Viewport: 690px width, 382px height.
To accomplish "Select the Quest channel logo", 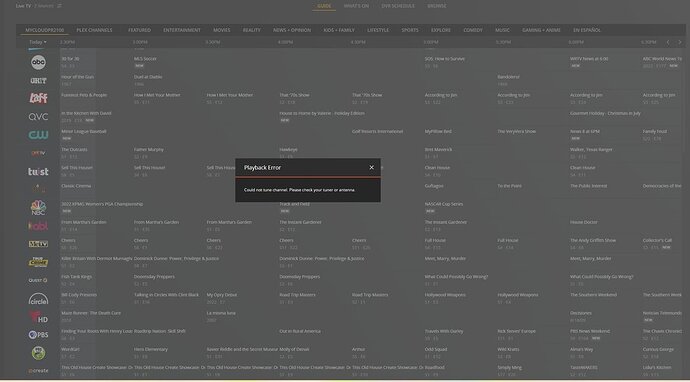I will 38,280.
